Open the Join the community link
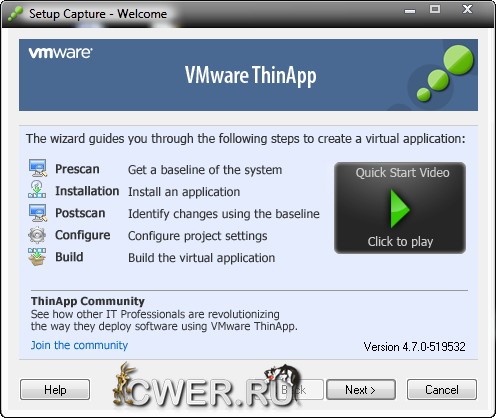Screen dimensions: 496x418 point(79,345)
